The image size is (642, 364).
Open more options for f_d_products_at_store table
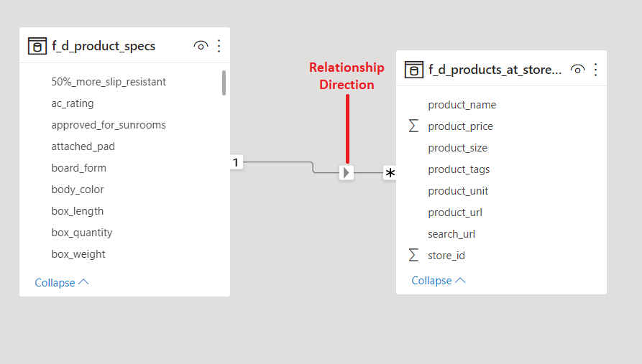click(595, 70)
